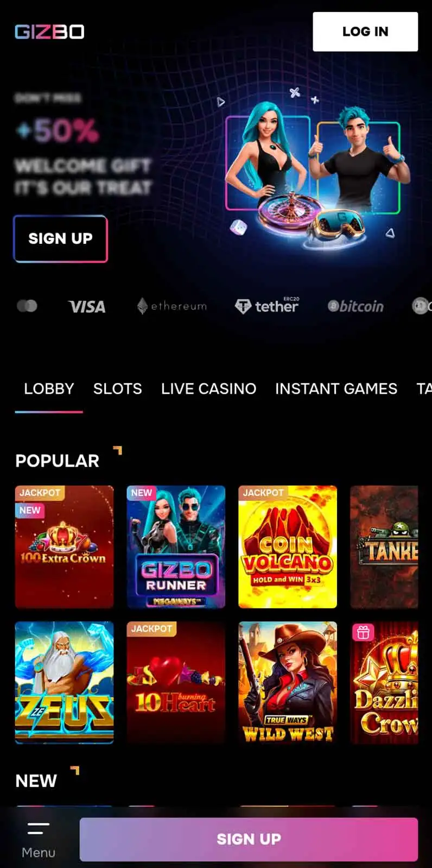Screen dimensions: 432x868
Task: Expand the NEW section arrow
Action: pos(75,770)
